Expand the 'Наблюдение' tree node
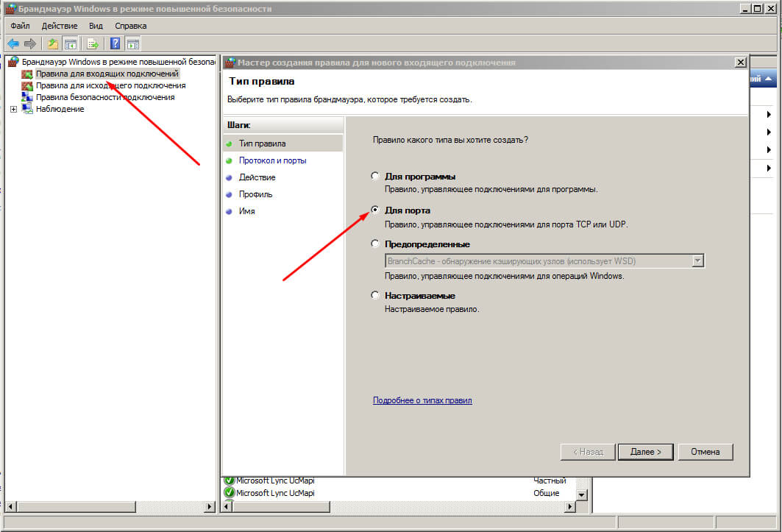 [13, 109]
